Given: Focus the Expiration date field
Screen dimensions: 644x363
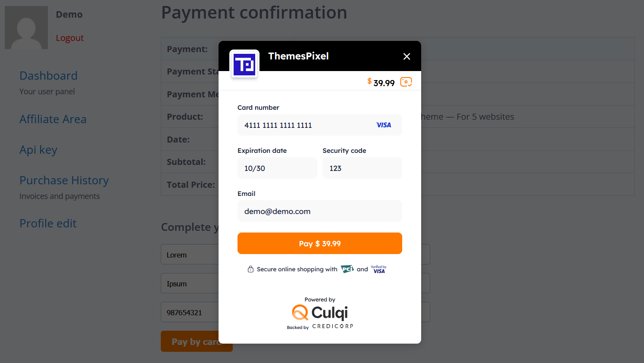Looking at the screenshot, I should [277, 168].
